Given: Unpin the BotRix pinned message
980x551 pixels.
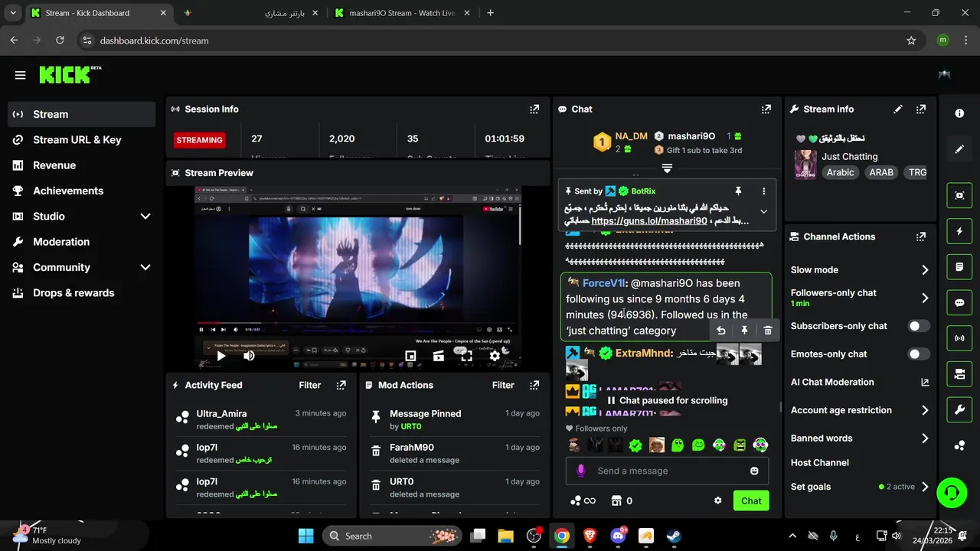Looking at the screenshot, I should tap(738, 191).
